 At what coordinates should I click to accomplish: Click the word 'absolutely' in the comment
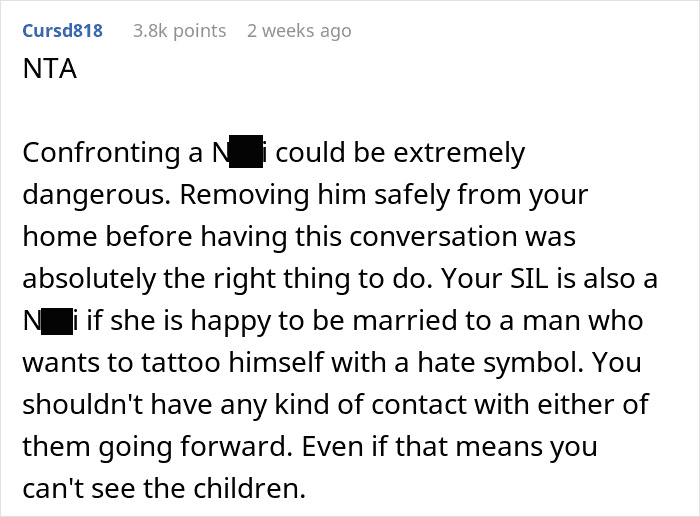(89, 279)
